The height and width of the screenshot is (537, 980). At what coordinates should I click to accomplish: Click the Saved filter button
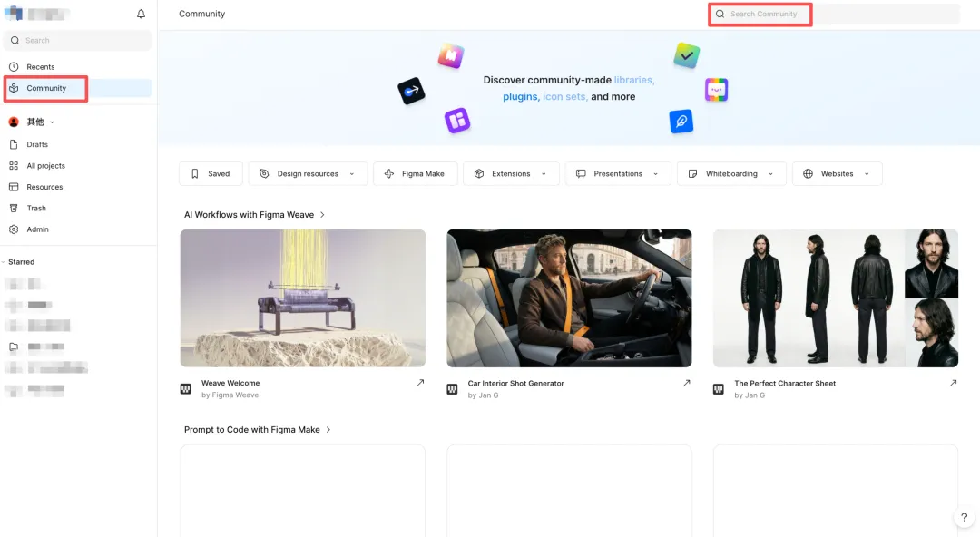tap(211, 174)
